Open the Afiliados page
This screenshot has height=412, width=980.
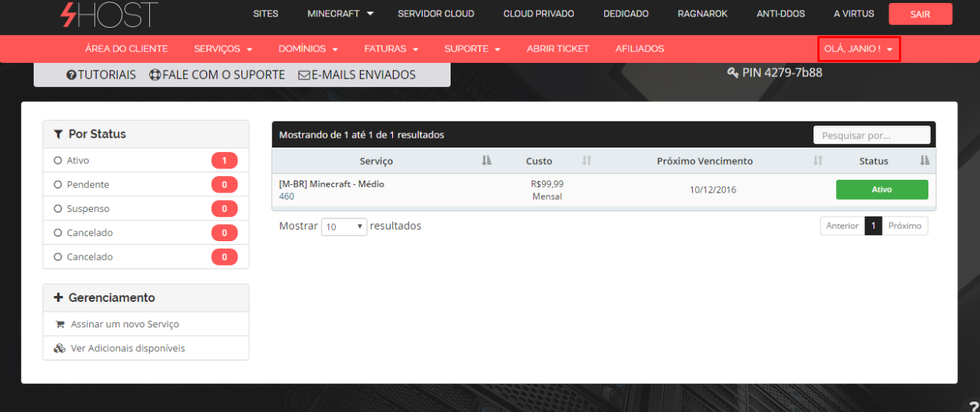640,49
